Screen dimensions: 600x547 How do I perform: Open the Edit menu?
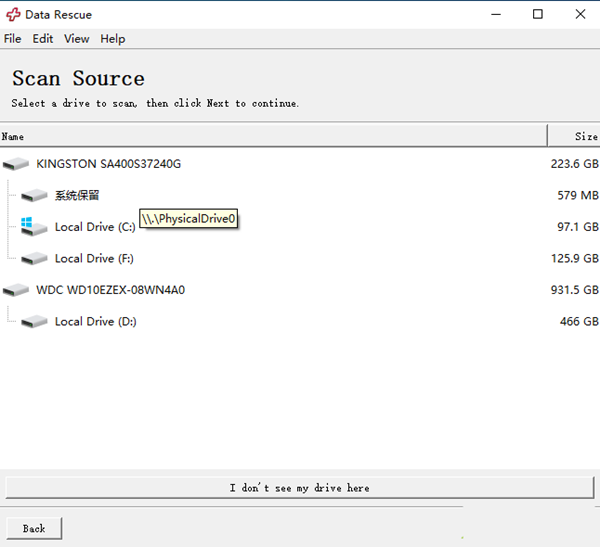coord(42,39)
